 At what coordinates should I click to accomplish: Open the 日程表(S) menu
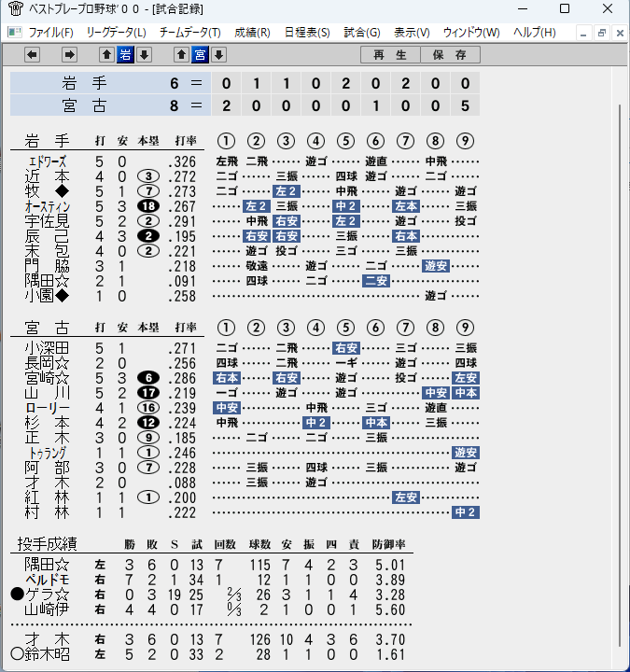tap(307, 33)
